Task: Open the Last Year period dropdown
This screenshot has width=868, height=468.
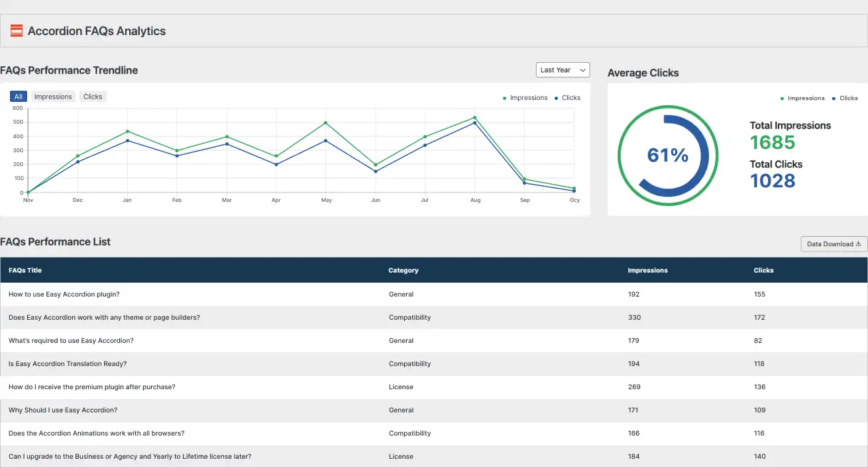Action: click(563, 70)
